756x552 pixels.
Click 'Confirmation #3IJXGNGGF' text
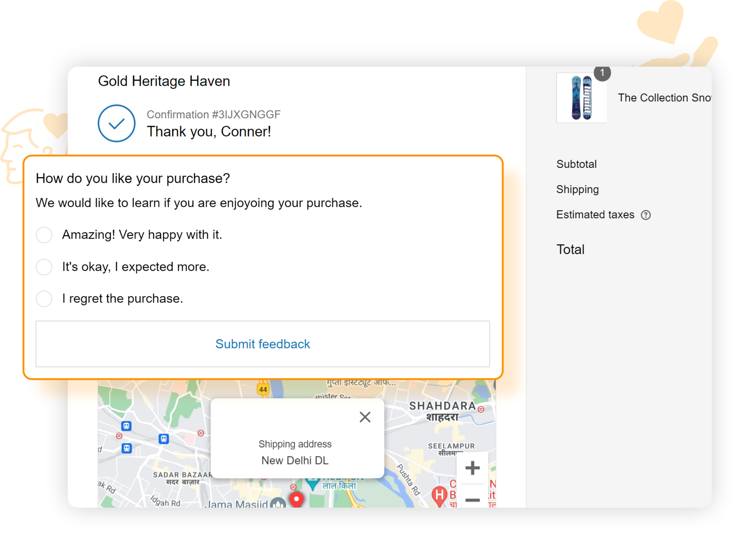pyautogui.click(x=214, y=115)
